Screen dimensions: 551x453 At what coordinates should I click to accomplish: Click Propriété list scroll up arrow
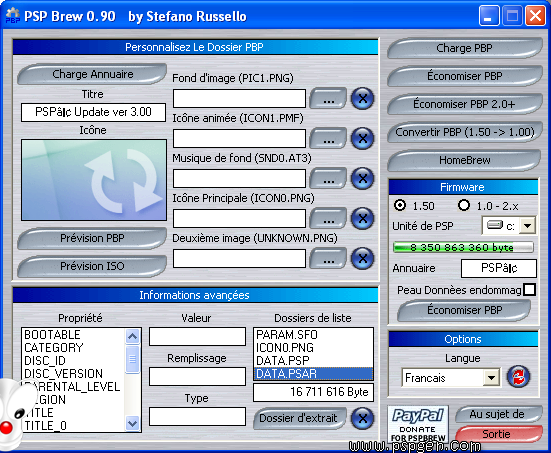point(132,337)
